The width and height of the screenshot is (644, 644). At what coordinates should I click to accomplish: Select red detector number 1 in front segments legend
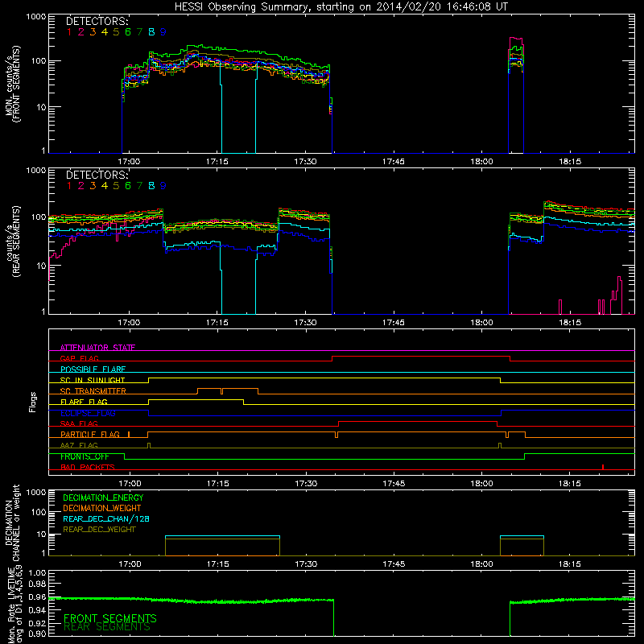[69, 32]
